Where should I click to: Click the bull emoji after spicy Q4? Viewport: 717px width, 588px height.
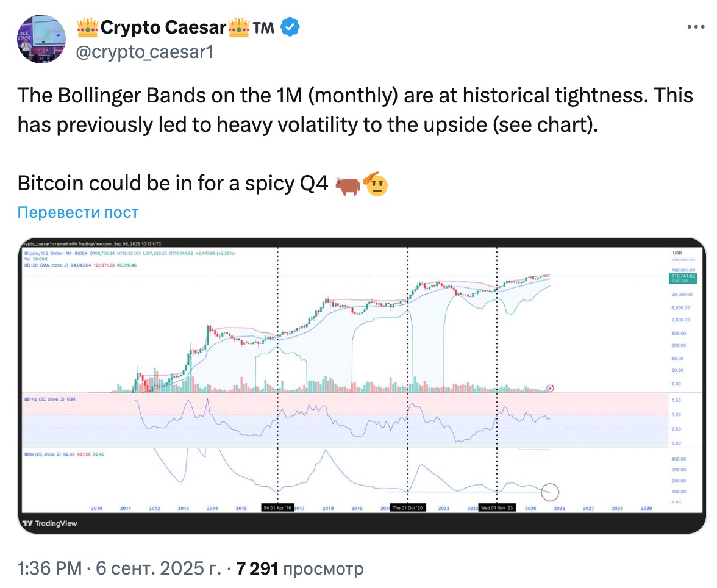(348, 185)
